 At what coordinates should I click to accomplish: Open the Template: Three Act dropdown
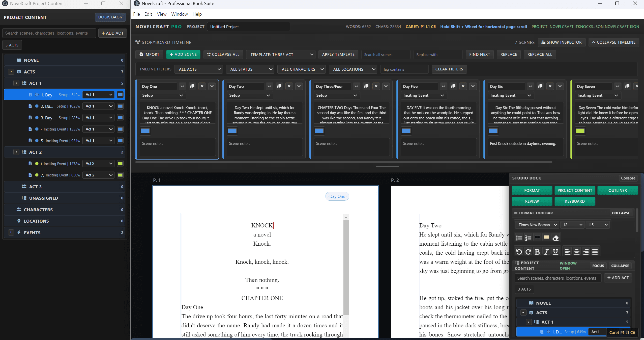281,55
